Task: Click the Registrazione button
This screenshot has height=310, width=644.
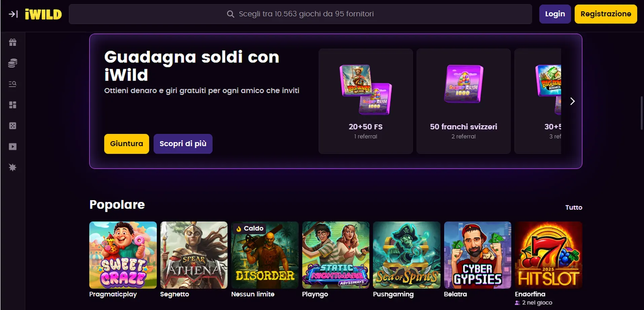Action: coord(606,14)
